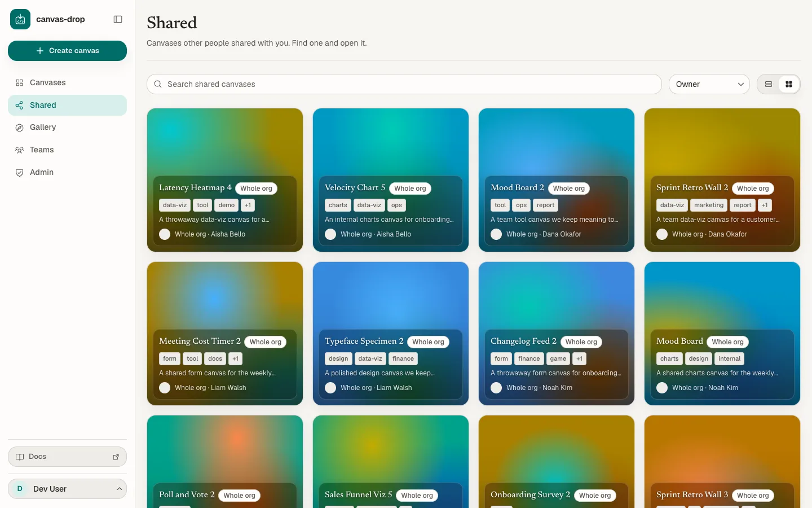Navigate to Teams

coord(67,150)
